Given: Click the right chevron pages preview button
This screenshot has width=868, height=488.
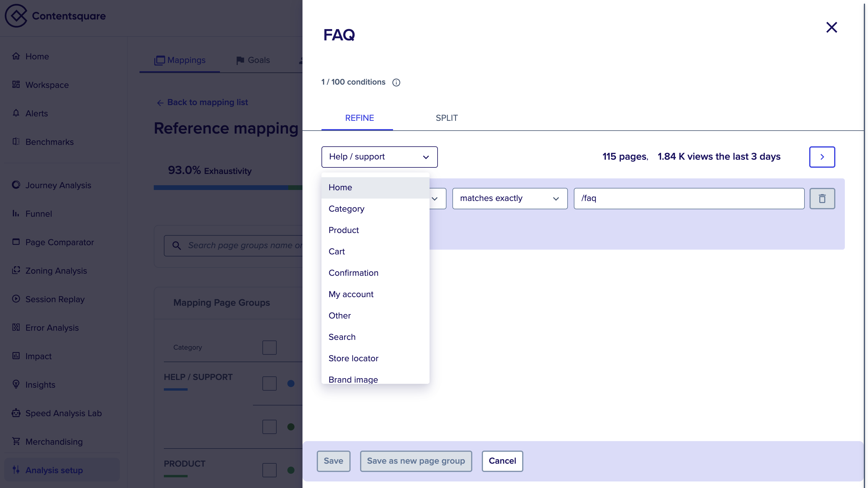Looking at the screenshot, I should coord(822,157).
